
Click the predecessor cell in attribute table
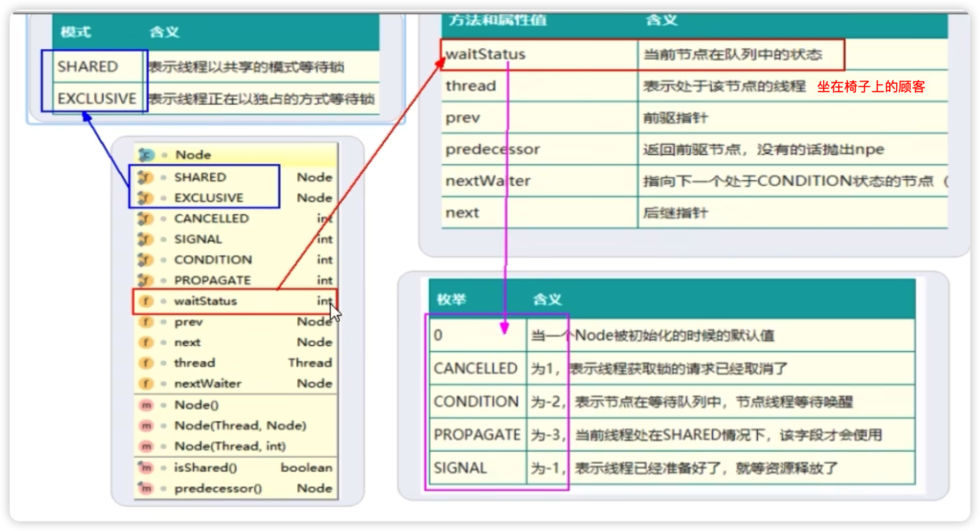tap(539, 149)
